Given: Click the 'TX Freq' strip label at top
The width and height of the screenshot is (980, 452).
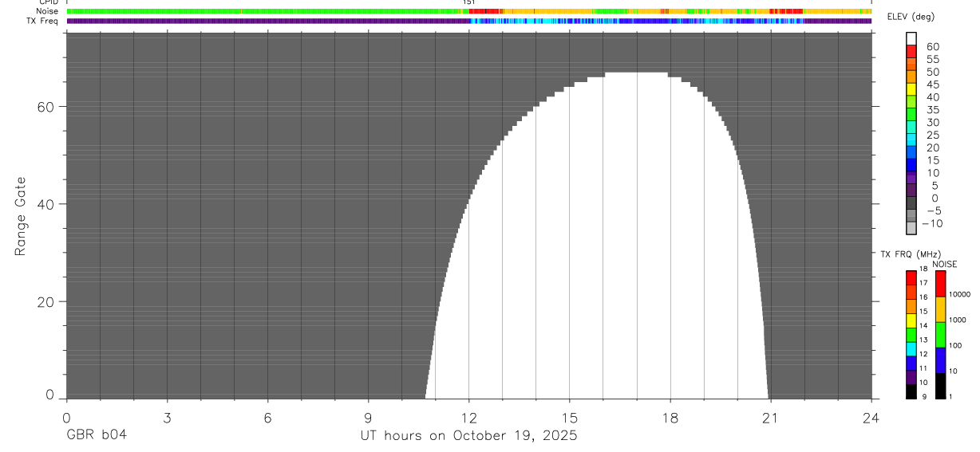Looking at the screenshot, I should tap(42, 21).
